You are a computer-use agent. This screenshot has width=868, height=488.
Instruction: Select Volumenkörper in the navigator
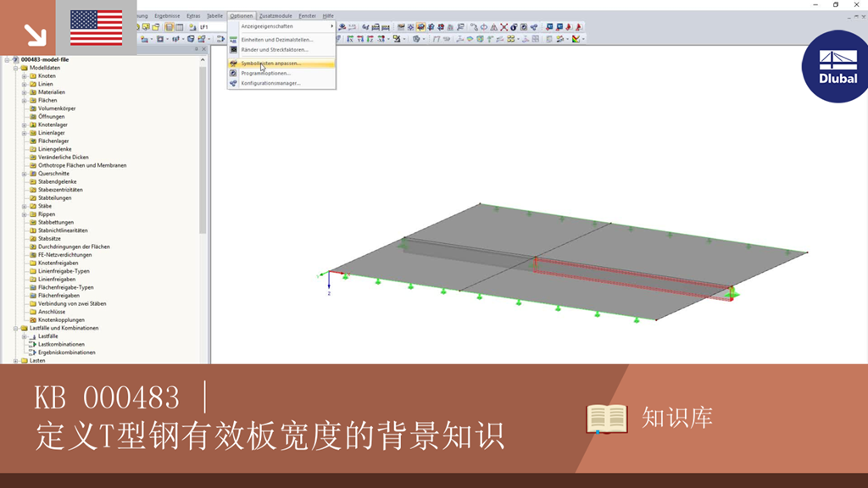point(57,108)
